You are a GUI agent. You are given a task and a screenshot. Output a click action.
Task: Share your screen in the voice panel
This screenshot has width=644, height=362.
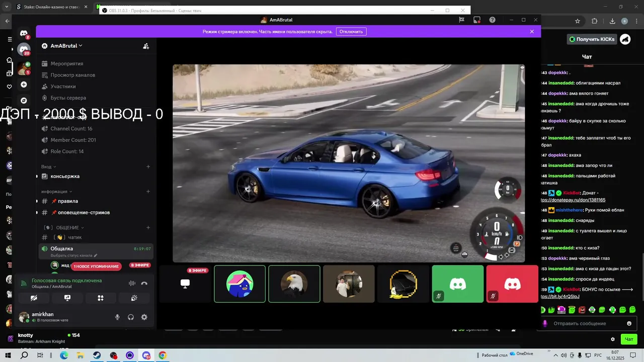tap(67, 298)
